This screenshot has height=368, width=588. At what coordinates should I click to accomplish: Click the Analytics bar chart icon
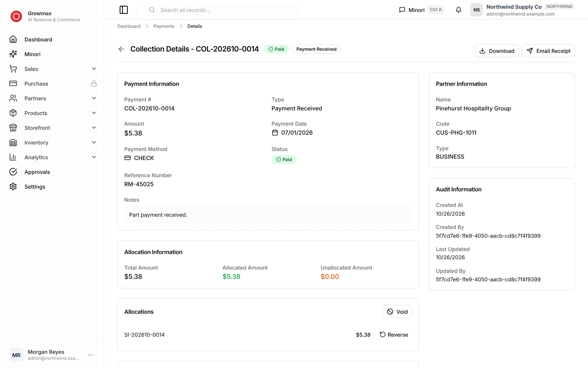coord(13,157)
